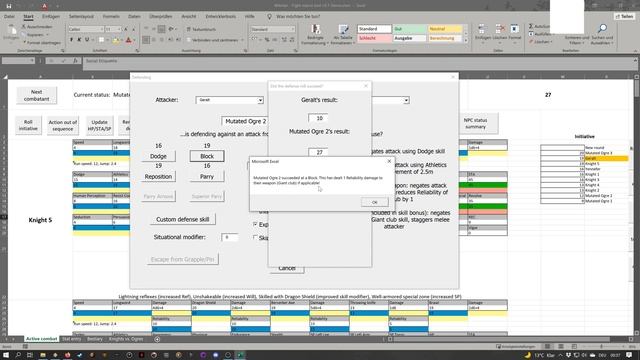This screenshot has width=640, height=360.
Task: Click the Update HP/STA/SP button
Action: pos(99,125)
